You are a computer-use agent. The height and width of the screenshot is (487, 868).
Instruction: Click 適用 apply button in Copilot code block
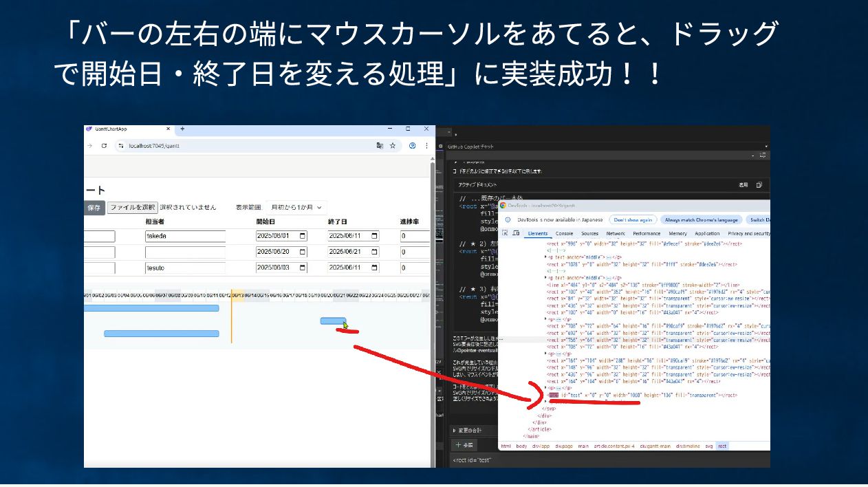pyautogui.click(x=744, y=185)
